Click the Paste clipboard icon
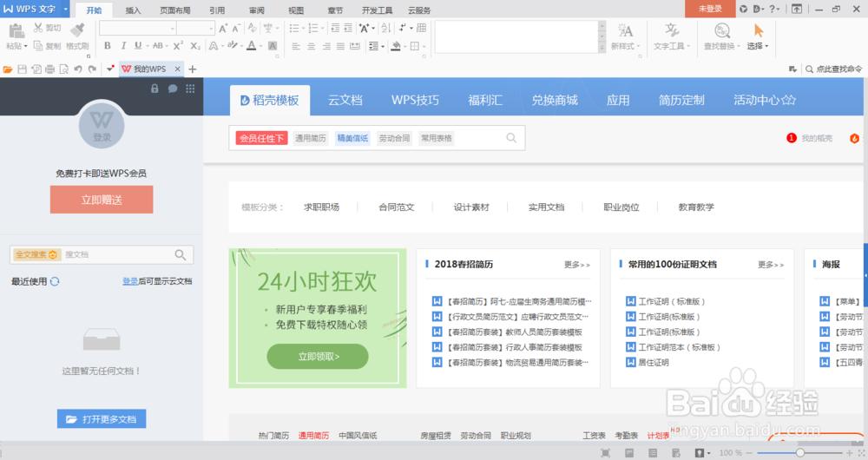The height and width of the screenshot is (460, 868). [16, 31]
